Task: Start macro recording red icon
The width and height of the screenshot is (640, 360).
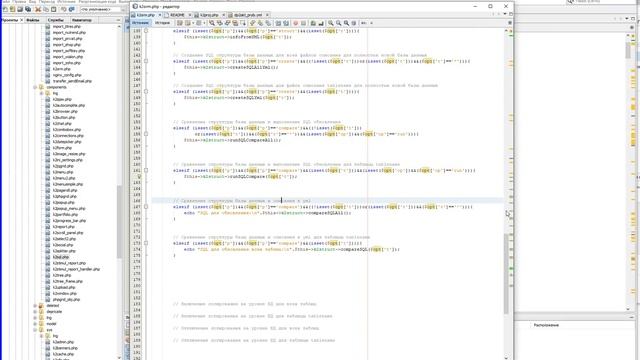Action: 296,23
